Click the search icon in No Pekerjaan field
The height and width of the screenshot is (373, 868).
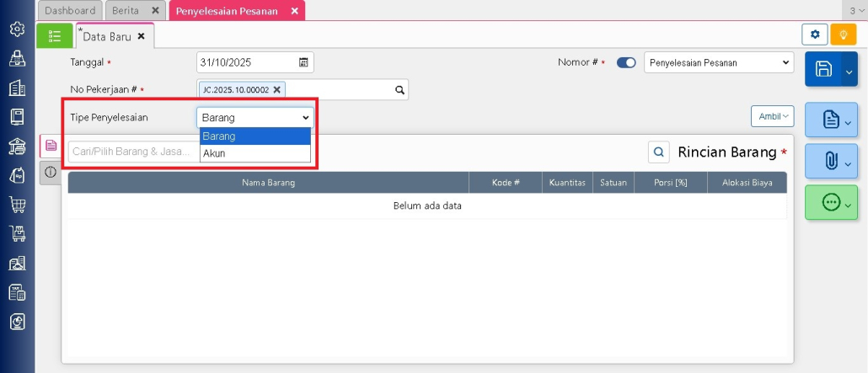pos(399,89)
